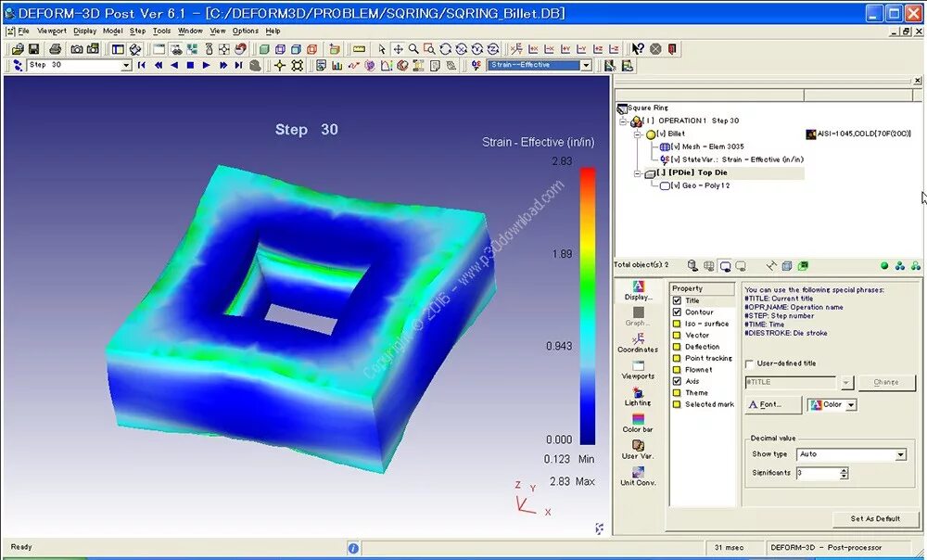927x560 pixels.
Task: Open the Show type dropdown set to Auto
Action: coord(901,454)
